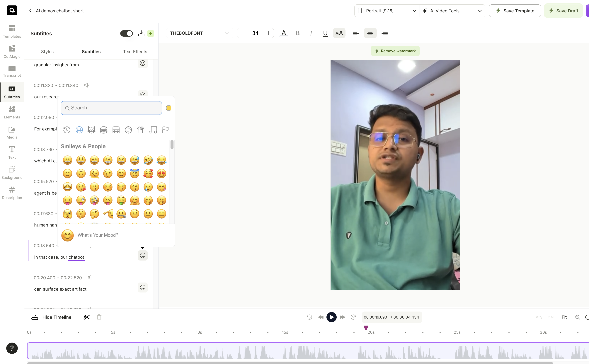Select the flags emoji category

pos(165,130)
